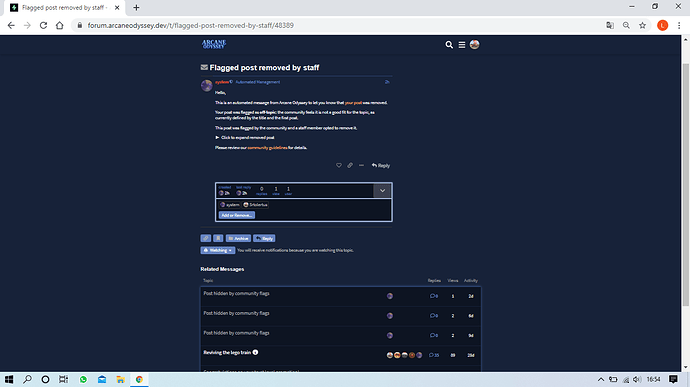Share topic link button below the post
The height and width of the screenshot is (387, 690).
click(206, 238)
